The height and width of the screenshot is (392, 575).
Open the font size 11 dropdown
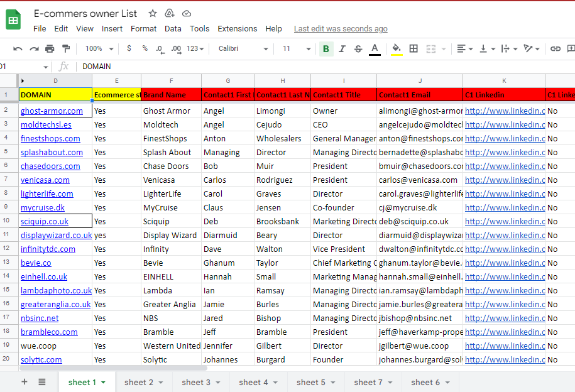point(297,48)
